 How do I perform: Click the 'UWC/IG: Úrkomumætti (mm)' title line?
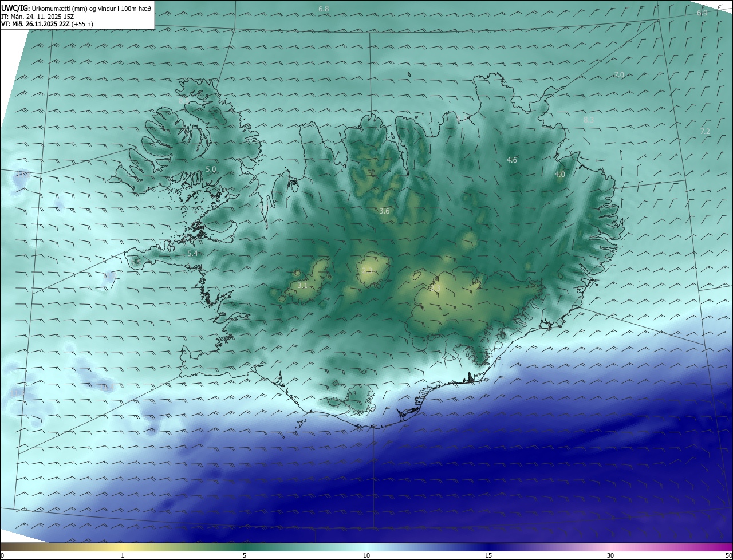pyautogui.click(x=76, y=8)
